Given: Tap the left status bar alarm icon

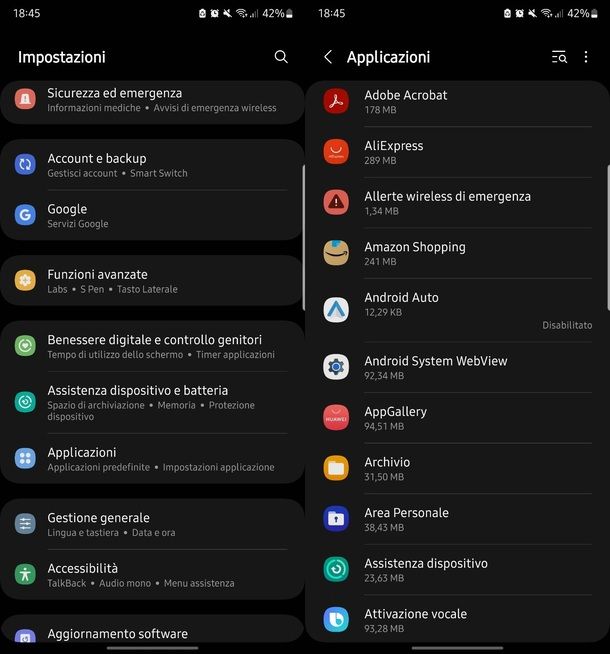Looking at the screenshot, I should [214, 13].
